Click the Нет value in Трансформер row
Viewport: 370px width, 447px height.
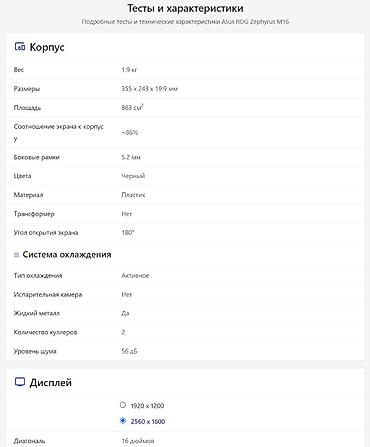[127, 214]
